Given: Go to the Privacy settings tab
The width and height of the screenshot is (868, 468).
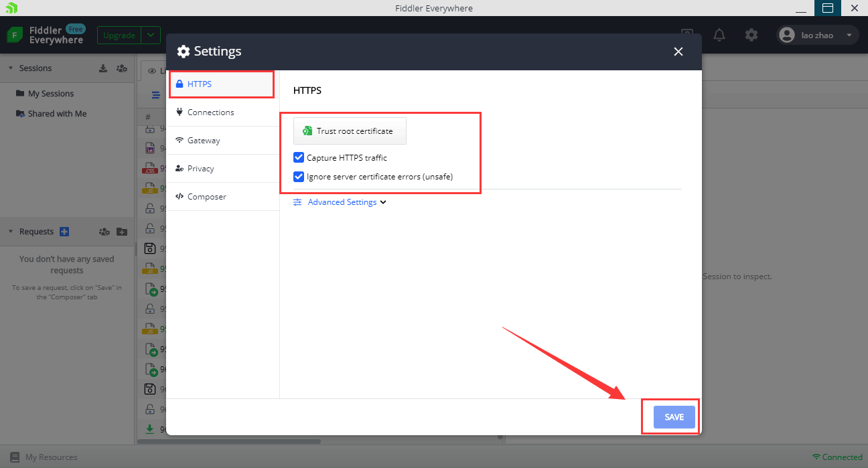Looking at the screenshot, I should [x=223, y=169].
